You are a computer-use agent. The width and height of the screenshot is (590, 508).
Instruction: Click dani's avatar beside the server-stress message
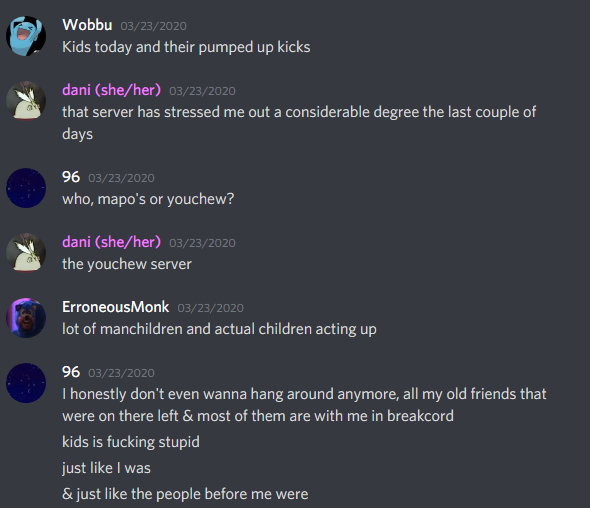(x=26, y=101)
